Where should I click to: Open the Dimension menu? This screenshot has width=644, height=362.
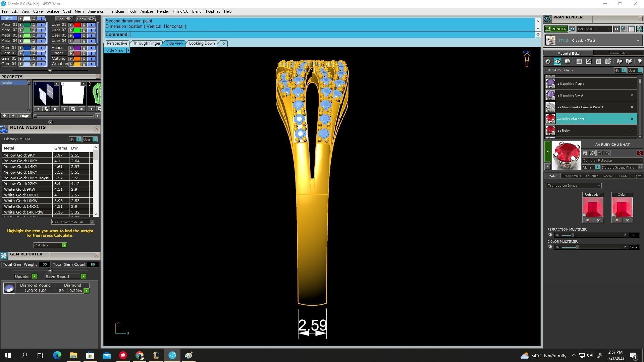click(x=96, y=11)
